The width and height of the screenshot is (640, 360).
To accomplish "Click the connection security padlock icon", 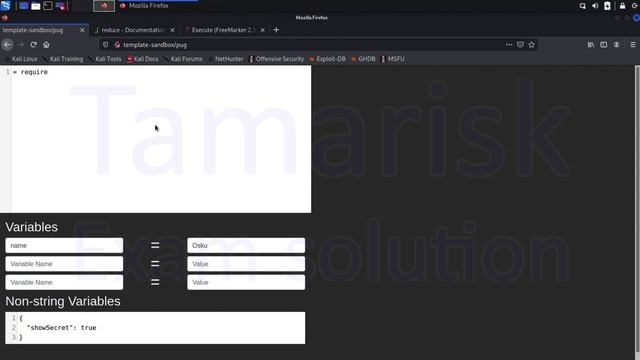I will [x=117, y=45].
